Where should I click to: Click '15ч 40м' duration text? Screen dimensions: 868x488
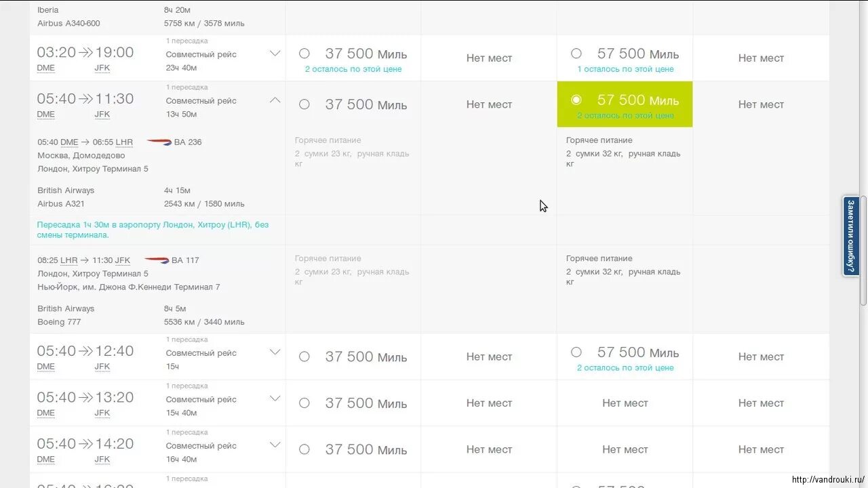pos(181,413)
